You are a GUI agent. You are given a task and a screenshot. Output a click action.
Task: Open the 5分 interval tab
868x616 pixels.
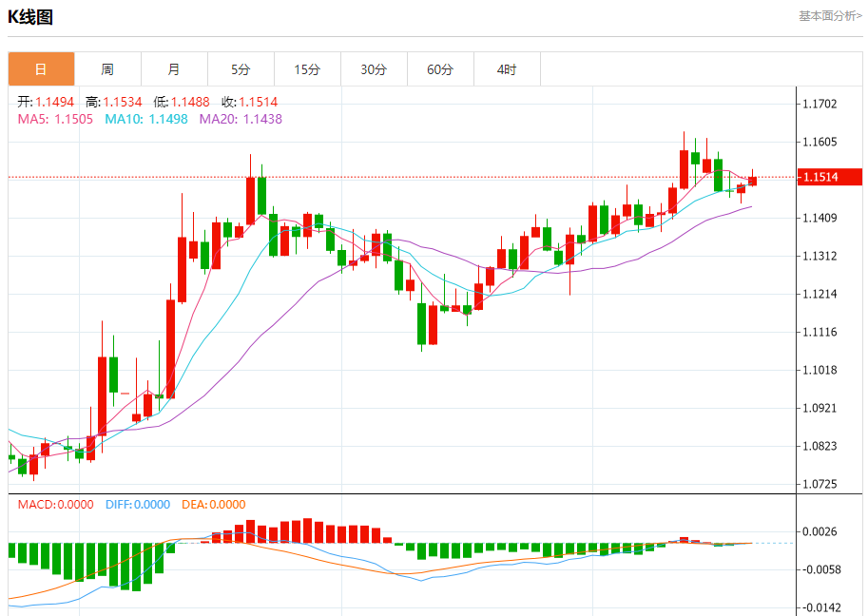pyautogui.click(x=241, y=69)
